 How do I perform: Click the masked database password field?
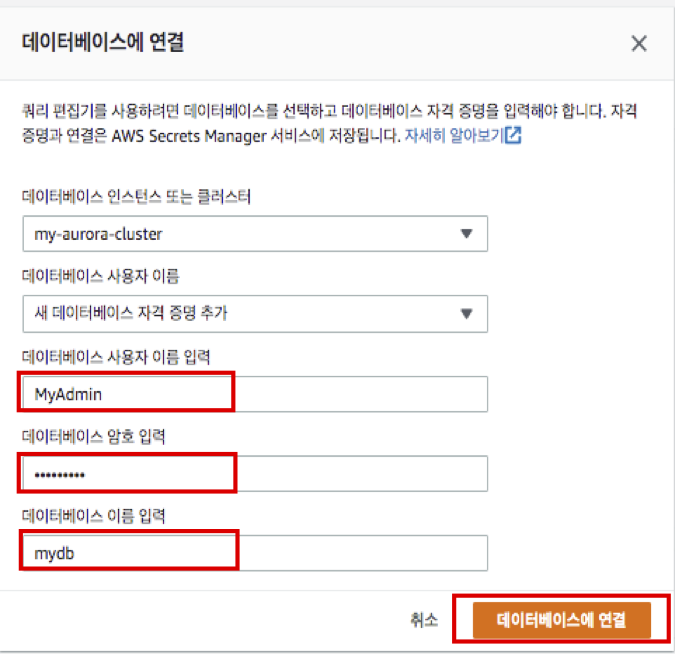(x=255, y=474)
